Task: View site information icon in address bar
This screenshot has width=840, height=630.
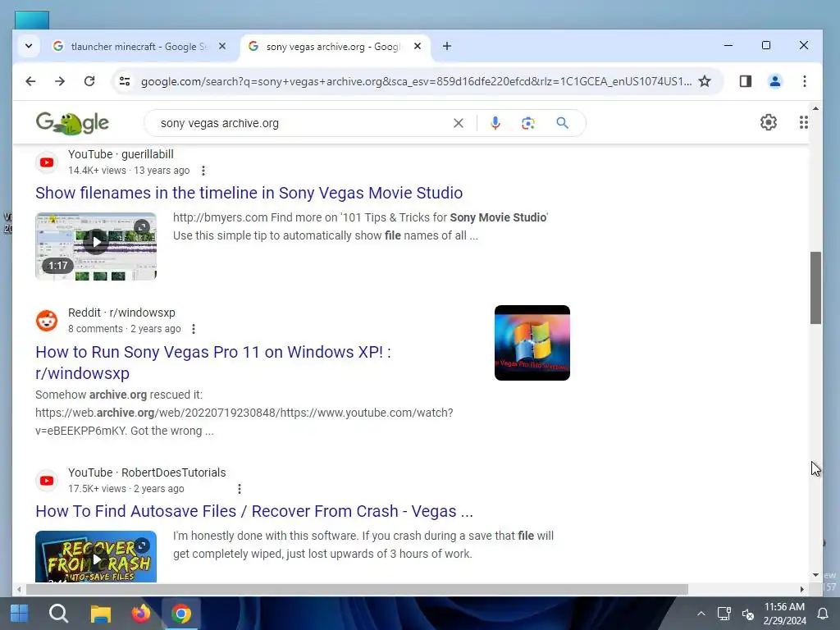Action: click(x=125, y=81)
